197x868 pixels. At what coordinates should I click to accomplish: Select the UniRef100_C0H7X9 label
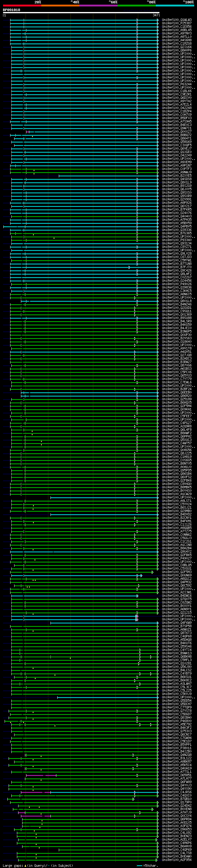(177, 115)
